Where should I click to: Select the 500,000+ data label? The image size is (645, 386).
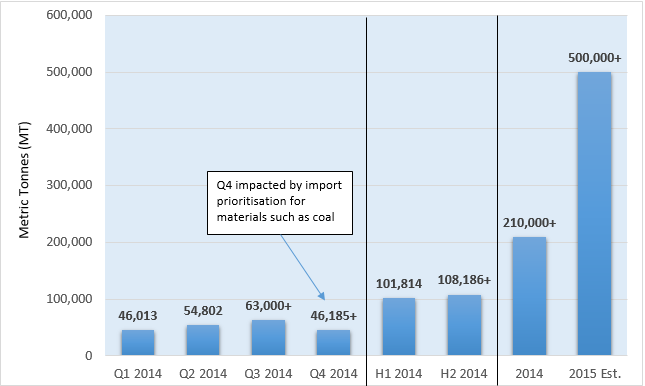coord(595,58)
